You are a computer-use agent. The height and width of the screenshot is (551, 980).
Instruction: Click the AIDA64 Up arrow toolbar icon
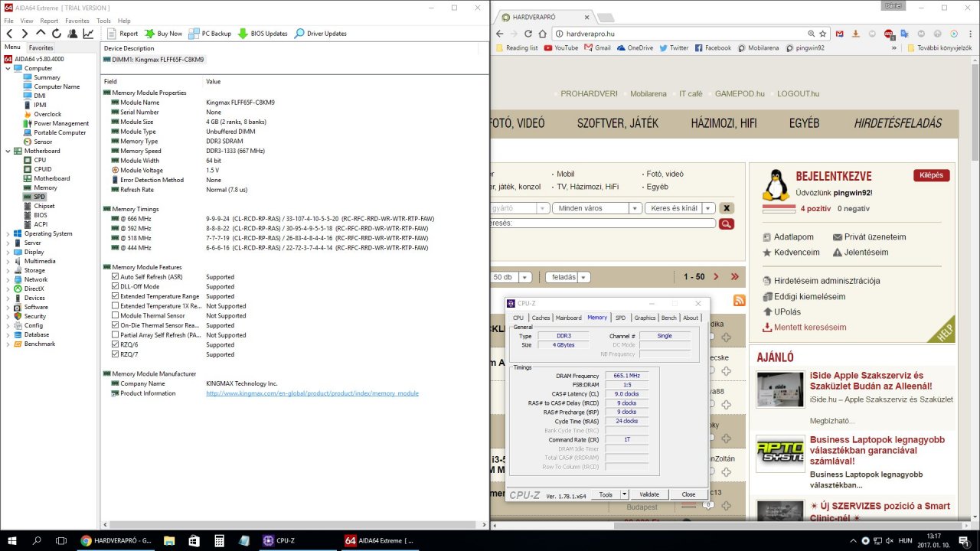(x=41, y=34)
